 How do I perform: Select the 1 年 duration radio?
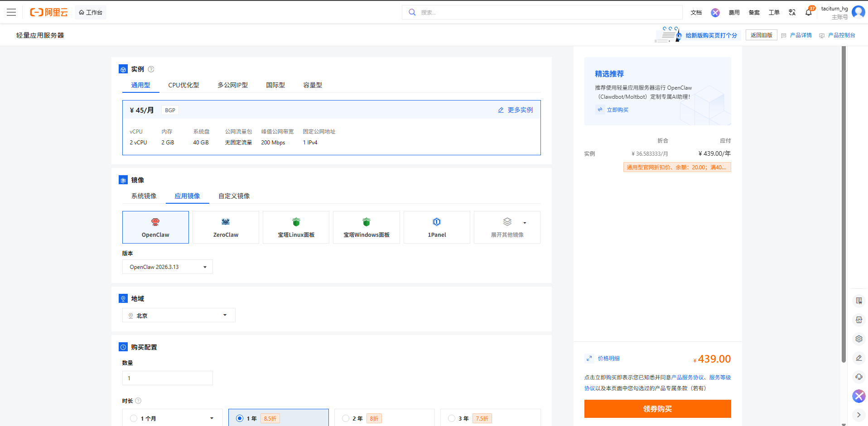pos(240,418)
